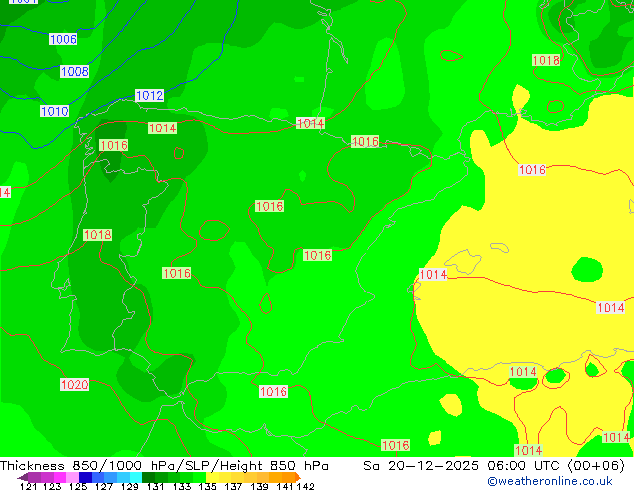Select the blue 1012 pressure label
This screenshot has width=634, height=490.
[x=150, y=95]
